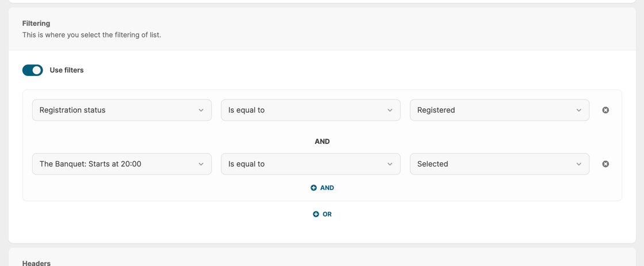Remove the Banquet filter row
The image size is (644, 266).
coord(605,164)
